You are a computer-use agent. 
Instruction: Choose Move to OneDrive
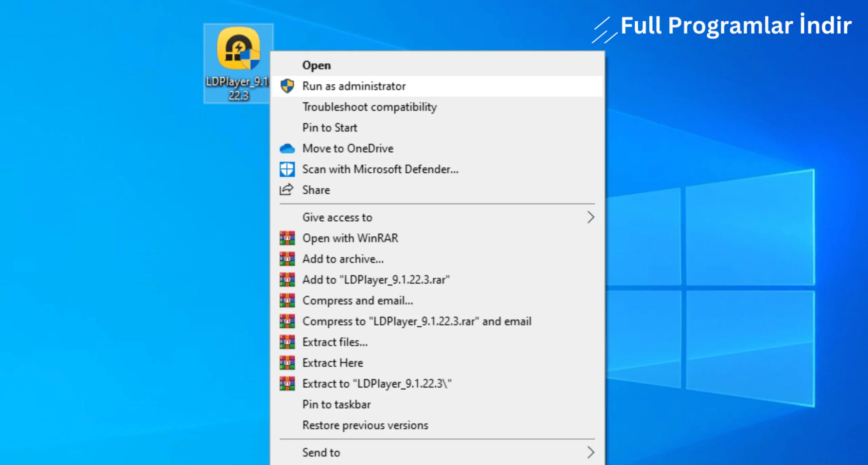pyautogui.click(x=437, y=149)
